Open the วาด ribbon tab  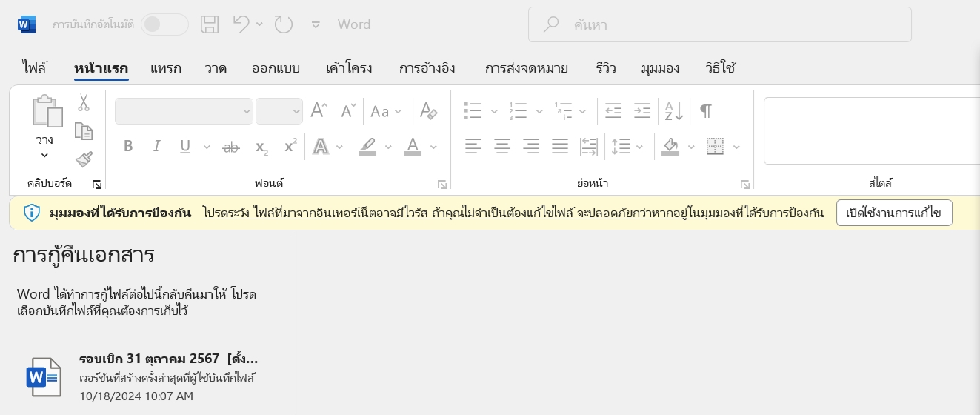point(216,68)
